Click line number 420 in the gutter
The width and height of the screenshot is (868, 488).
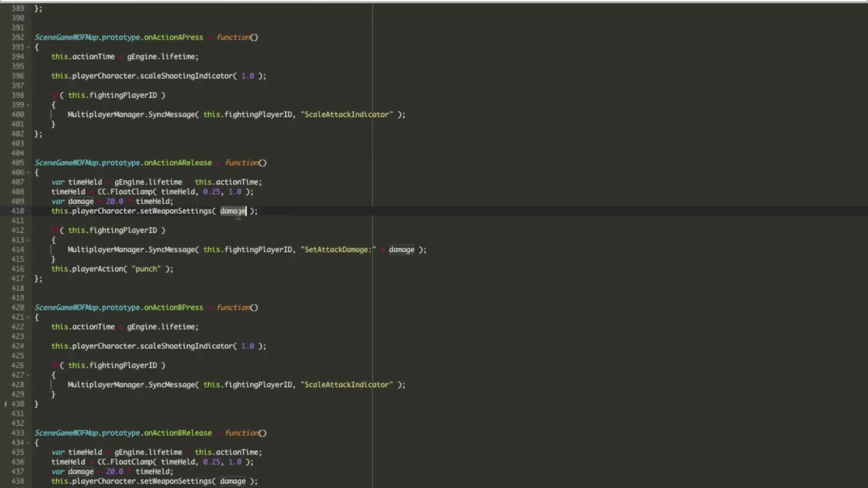coord(18,308)
